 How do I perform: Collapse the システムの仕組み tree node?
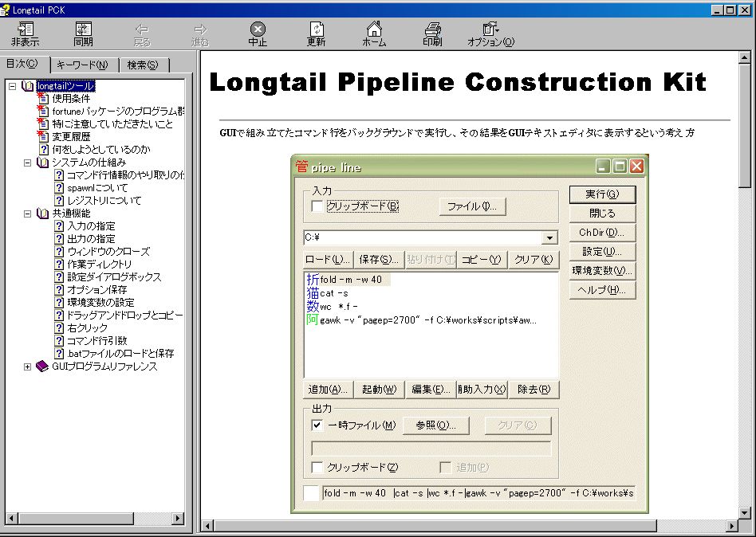click(27, 163)
